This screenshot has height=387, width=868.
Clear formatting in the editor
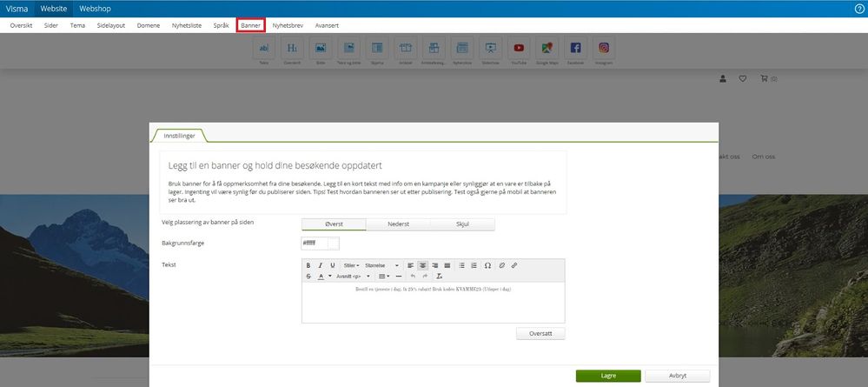click(x=440, y=276)
